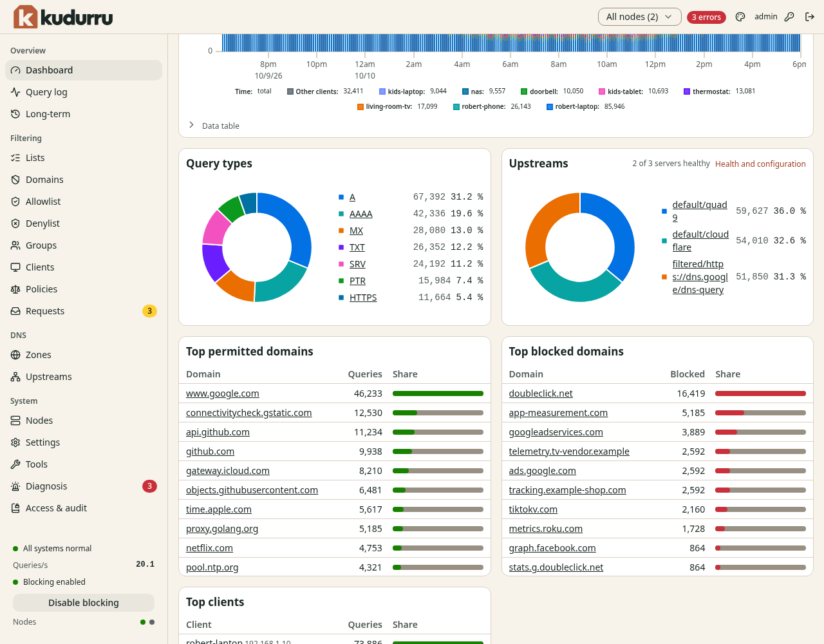
Task: Click the Allowlist shield-check icon
Action: [15, 202]
